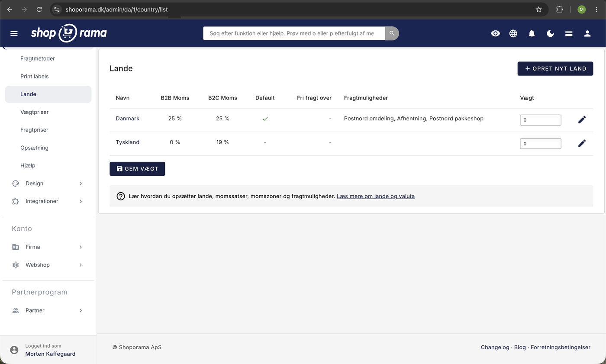Screen dimensions: 606x364
Task: Click the Fragtmuligheder column header
Action: click(x=366, y=98)
